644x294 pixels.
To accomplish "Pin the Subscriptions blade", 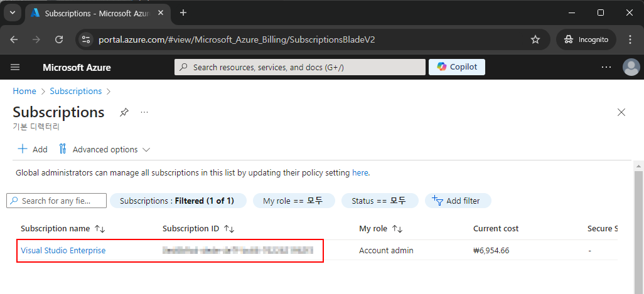I will click(124, 112).
